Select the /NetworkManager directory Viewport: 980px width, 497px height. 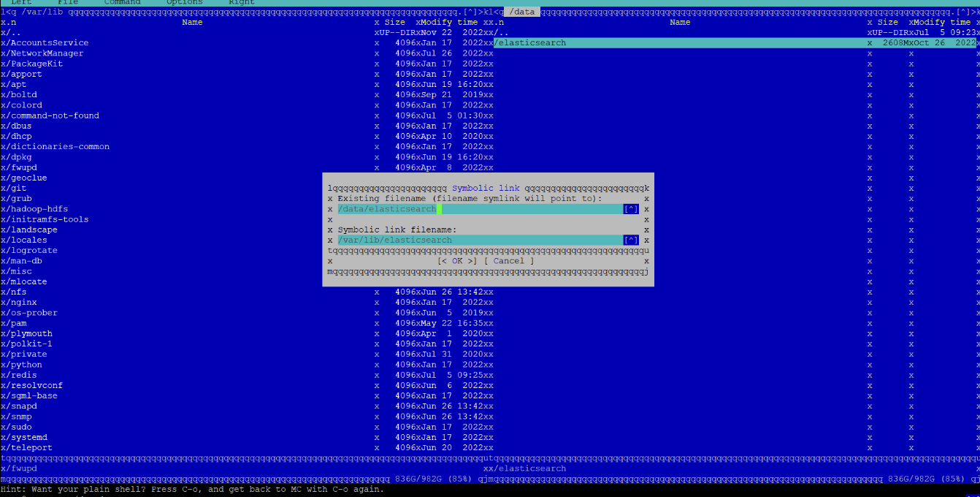click(x=244, y=53)
